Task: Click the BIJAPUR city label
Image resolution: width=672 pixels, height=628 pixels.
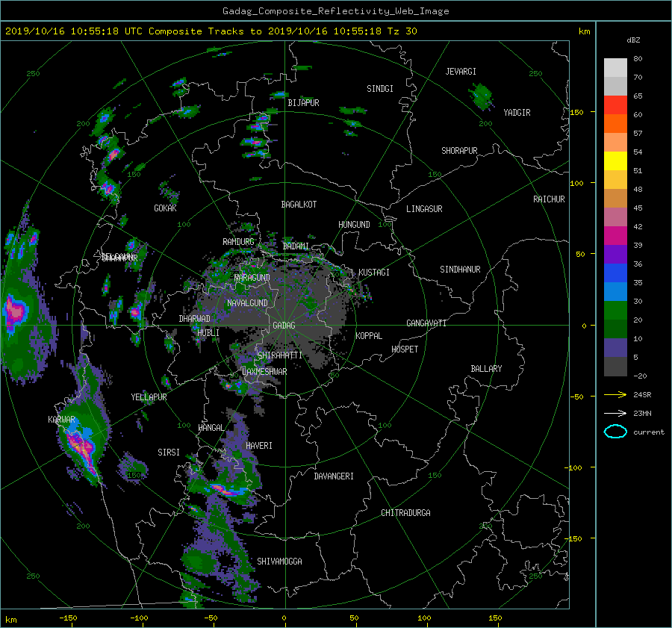Action: 303,103
